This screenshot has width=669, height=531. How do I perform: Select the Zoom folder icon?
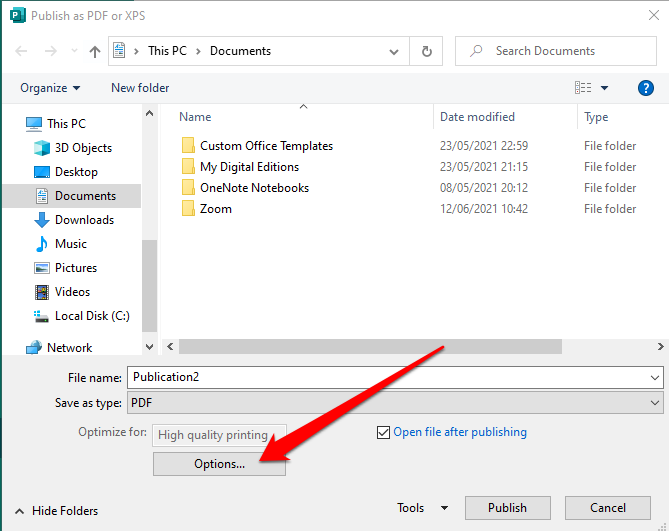(x=188, y=209)
